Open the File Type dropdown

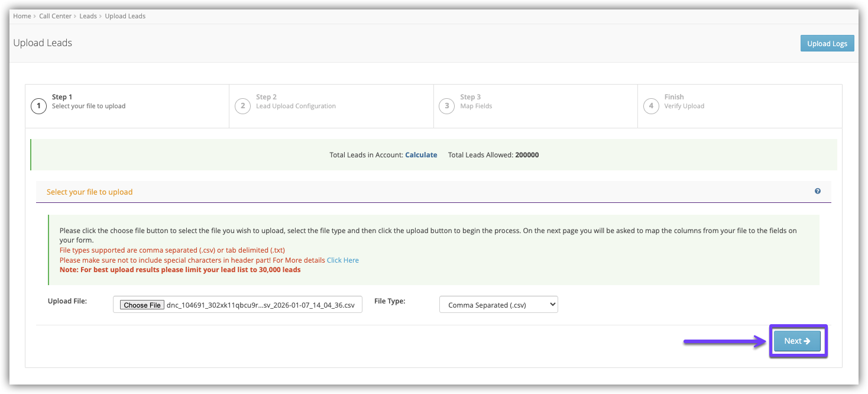498,305
